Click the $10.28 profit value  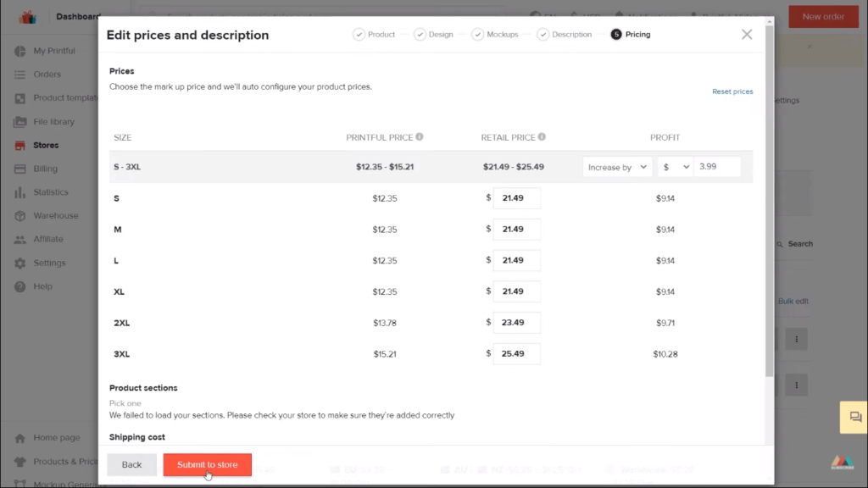(665, 354)
